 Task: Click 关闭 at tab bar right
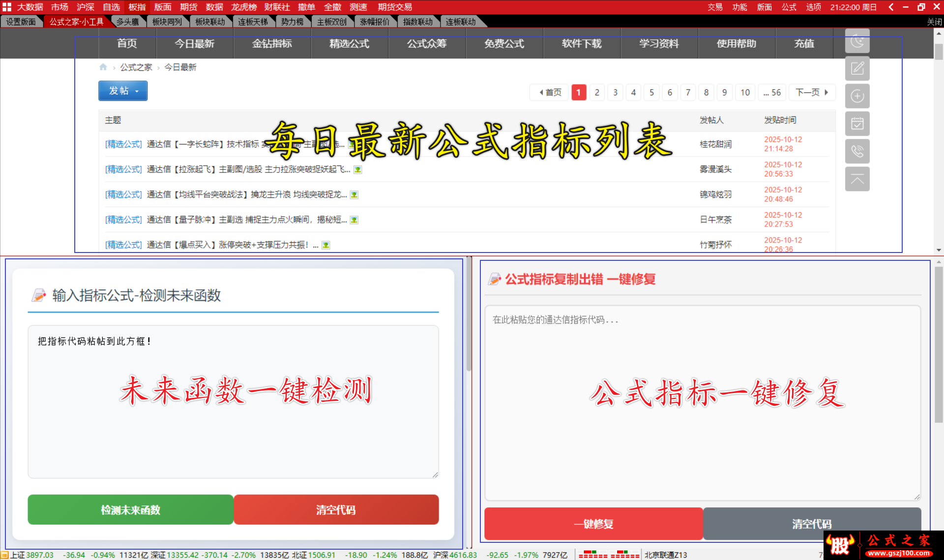pyautogui.click(x=934, y=22)
